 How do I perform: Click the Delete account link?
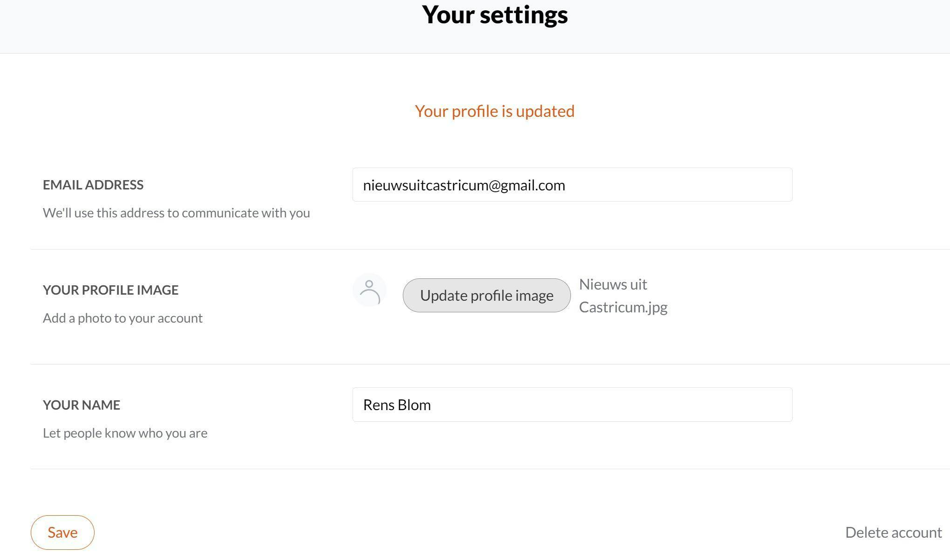coord(893,533)
